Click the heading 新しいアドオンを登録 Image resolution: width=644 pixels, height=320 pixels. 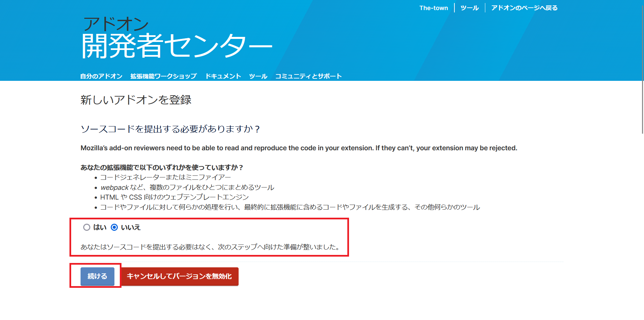(136, 100)
